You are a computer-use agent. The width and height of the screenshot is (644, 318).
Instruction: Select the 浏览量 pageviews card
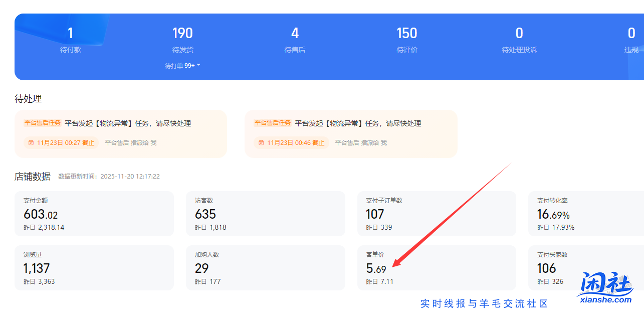coord(94,267)
